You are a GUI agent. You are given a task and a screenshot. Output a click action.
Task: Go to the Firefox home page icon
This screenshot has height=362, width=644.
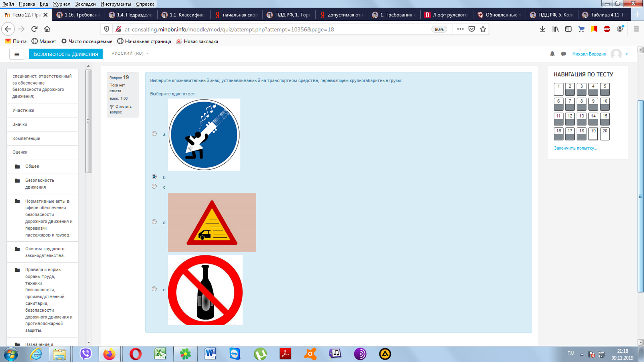(x=47, y=29)
